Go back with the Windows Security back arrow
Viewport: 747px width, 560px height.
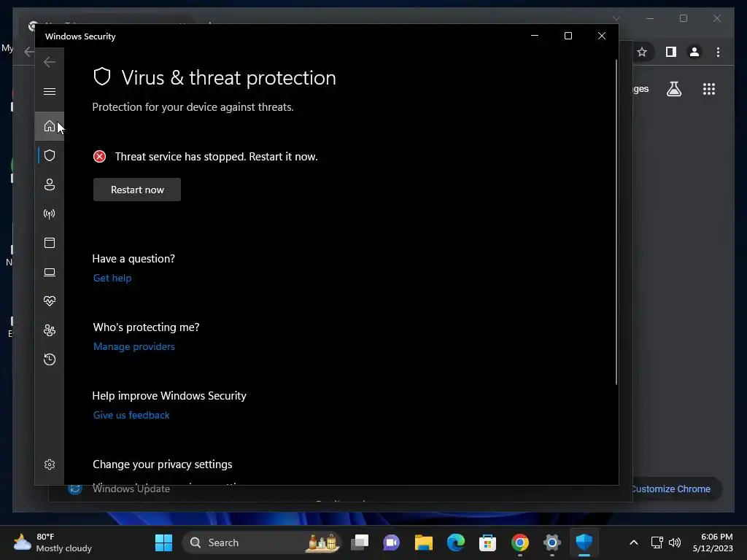click(x=50, y=62)
